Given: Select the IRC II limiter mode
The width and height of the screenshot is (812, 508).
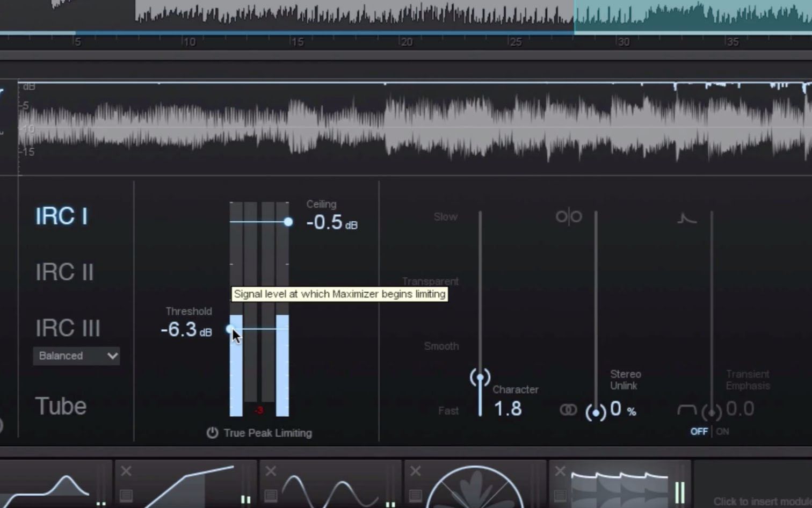Looking at the screenshot, I should click(x=64, y=272).
